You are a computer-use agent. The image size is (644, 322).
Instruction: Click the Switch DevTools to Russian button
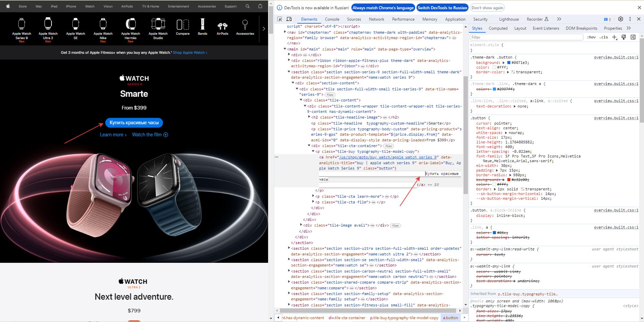442,8
